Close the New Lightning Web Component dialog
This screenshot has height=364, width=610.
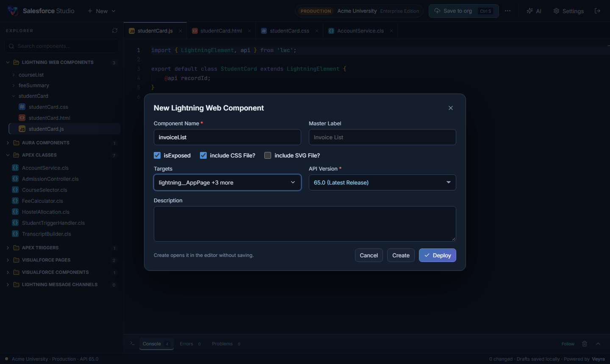point(451,108)
